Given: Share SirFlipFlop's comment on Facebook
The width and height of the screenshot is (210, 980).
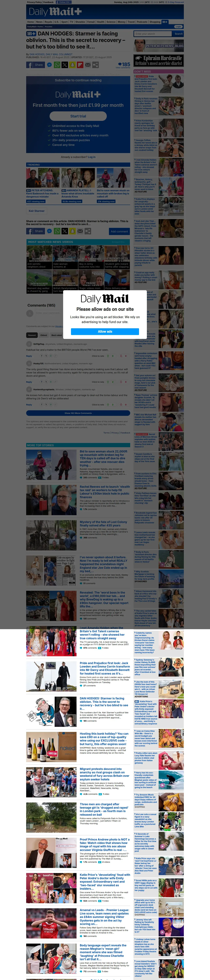Looking at the screenshot, I should pos(42,356).
